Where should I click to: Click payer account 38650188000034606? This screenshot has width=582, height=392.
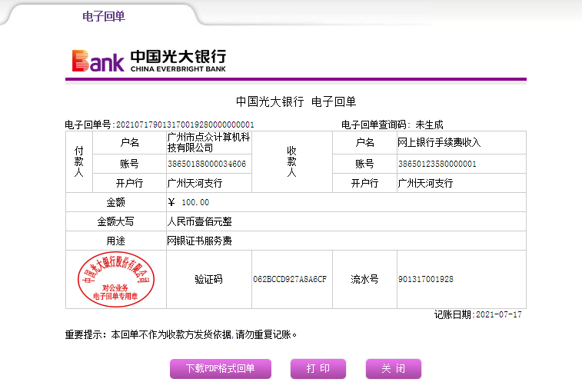click(207, 164)
